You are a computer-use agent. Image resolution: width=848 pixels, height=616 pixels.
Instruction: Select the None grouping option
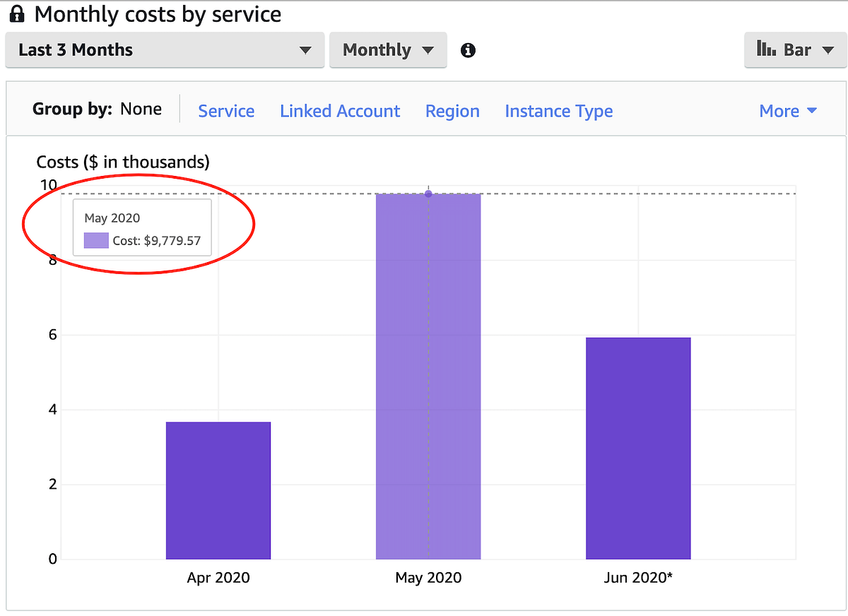point(141,109)
